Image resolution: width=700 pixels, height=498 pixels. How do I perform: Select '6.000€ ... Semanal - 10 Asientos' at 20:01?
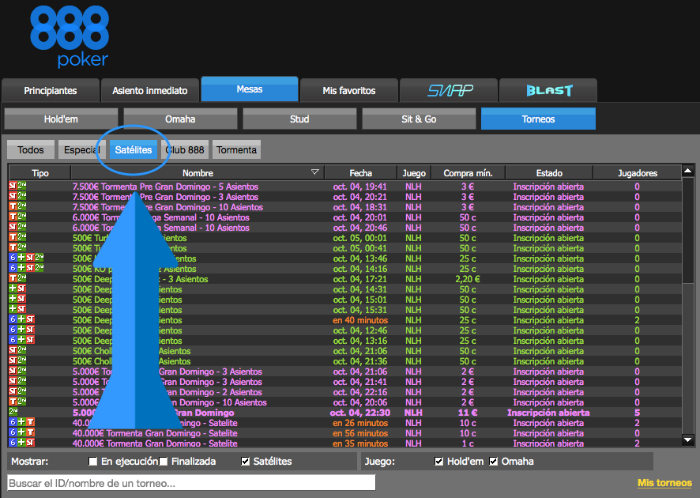click(x=345, y=217)
